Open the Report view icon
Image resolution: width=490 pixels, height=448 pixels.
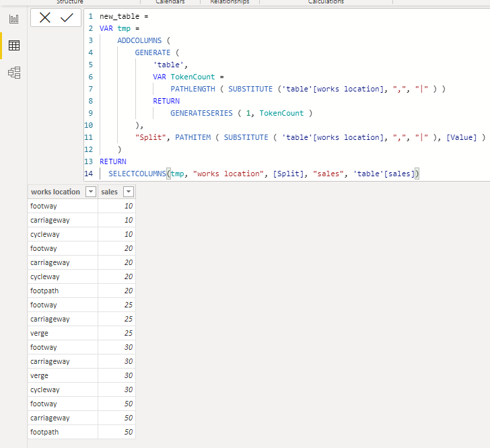pos(13,19)
